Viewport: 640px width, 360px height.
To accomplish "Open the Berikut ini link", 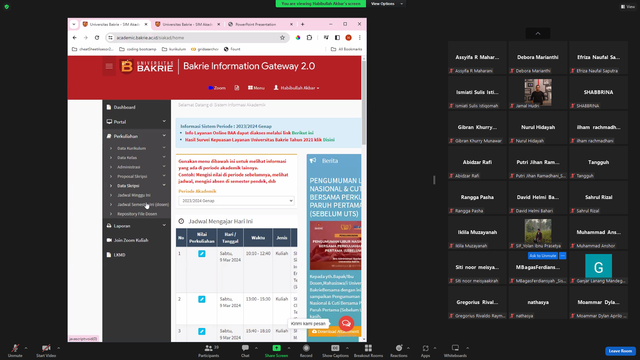I will (302, 133).
